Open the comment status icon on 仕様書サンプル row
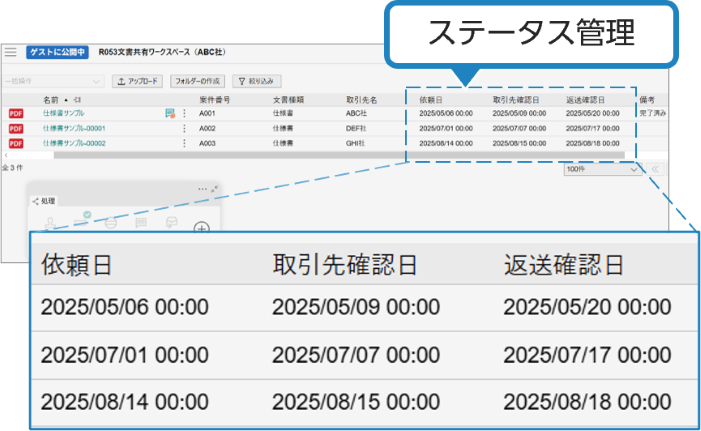 coord(170,114)
